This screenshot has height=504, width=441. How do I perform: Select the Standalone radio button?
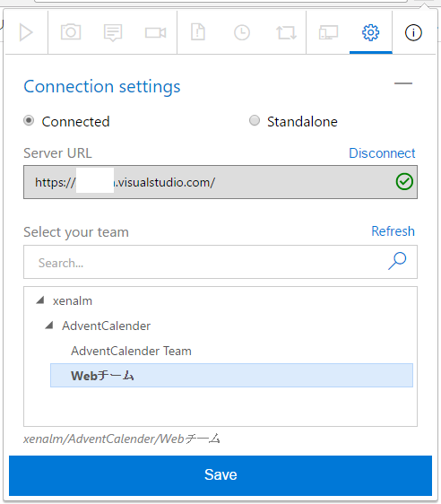point(255,121)
